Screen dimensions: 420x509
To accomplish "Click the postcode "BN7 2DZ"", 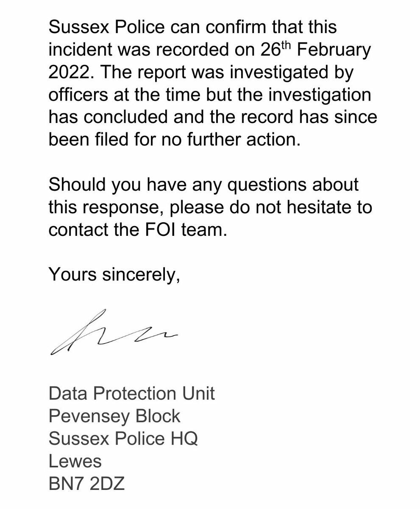I will click(x=87, y=484).
